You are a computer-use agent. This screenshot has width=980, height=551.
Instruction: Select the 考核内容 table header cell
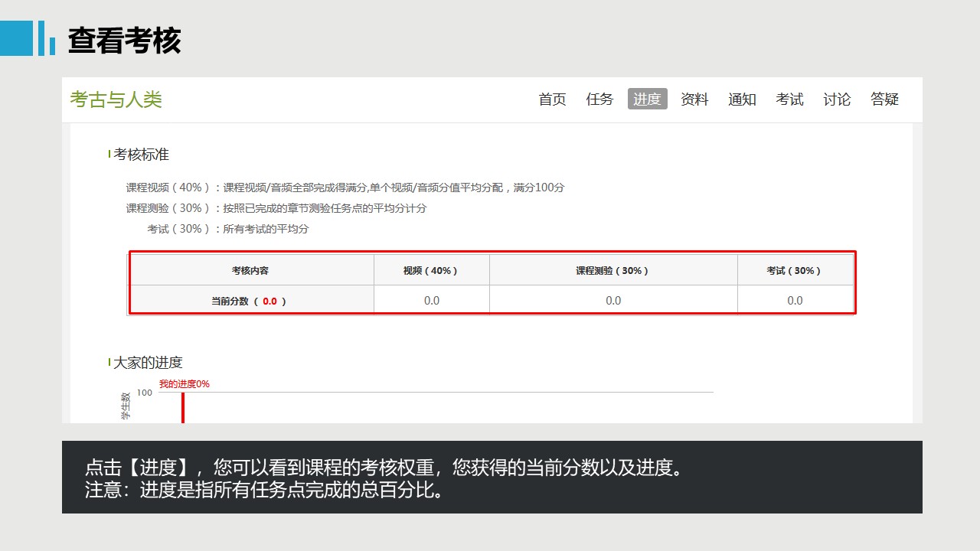[x=250, y=271]
